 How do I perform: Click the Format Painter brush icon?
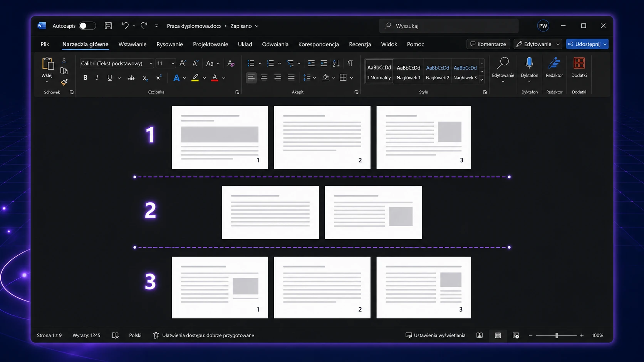[x=64, y=82]
